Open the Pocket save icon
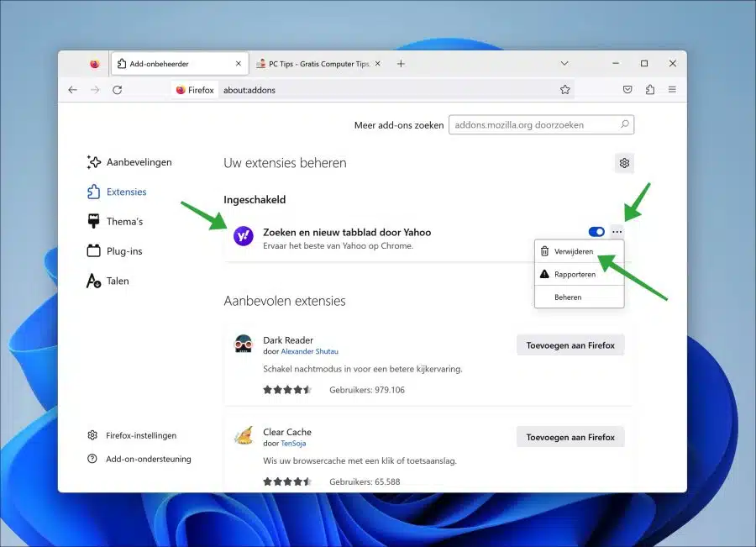The image size is (756, 547). click(627, 89)
